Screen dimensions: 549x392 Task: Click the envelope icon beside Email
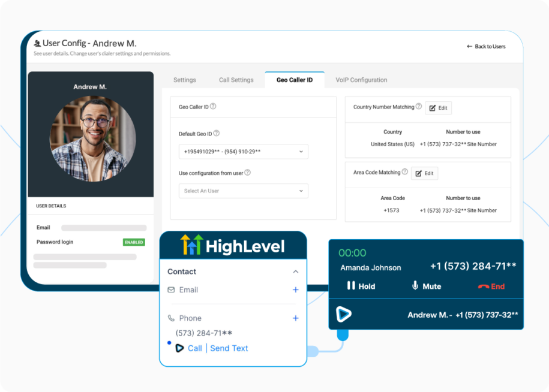click(171, 290)
